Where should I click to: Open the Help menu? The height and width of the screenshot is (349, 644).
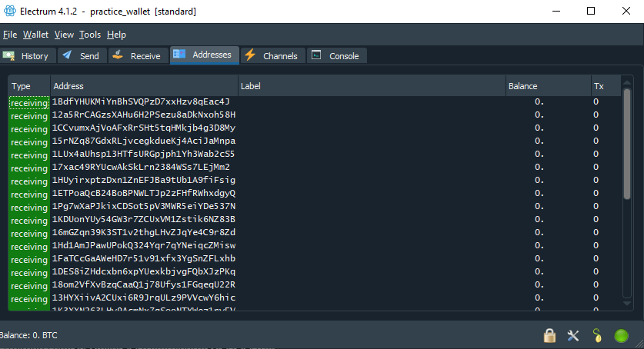pos(116,35)
